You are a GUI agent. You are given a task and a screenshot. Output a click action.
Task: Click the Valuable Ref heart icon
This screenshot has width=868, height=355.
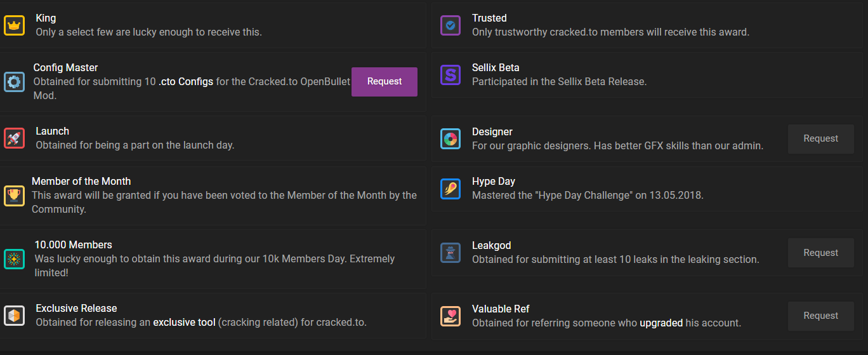point(450,316)
